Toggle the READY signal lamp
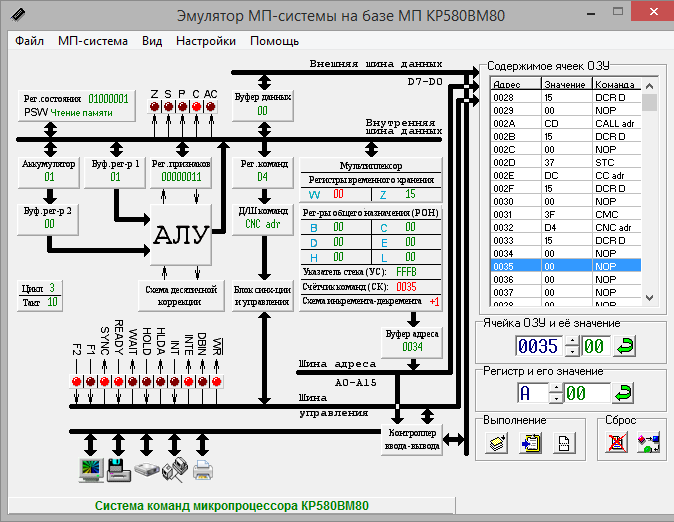This screenshot has width=674, height=522. tap(119, 381)
